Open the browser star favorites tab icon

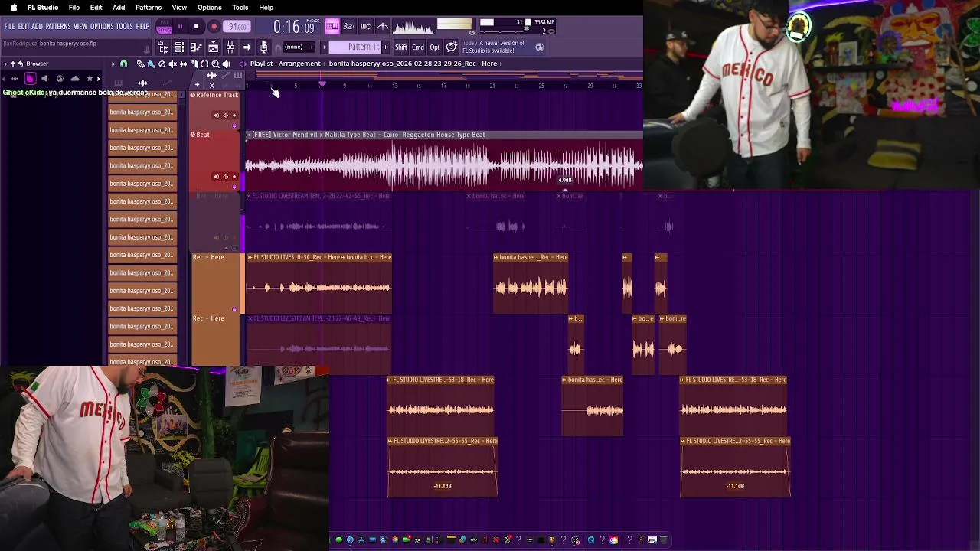pyautogui.click(x=90, y=78)
